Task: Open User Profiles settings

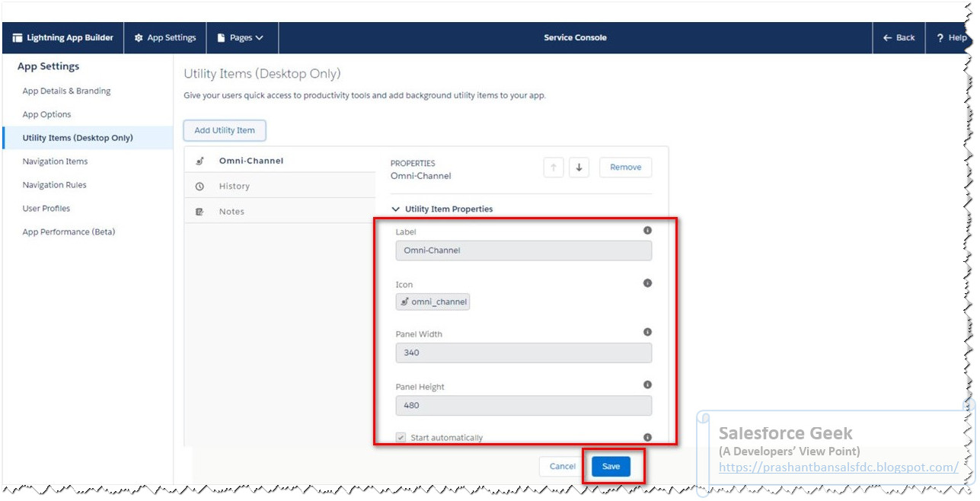Action: (x=46, y=209)
